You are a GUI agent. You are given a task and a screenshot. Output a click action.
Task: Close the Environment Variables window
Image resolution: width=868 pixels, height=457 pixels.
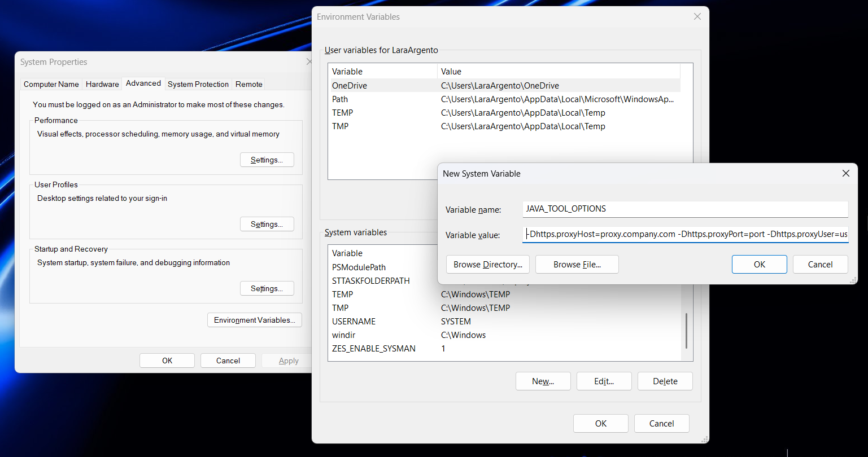tap(697, 17)
